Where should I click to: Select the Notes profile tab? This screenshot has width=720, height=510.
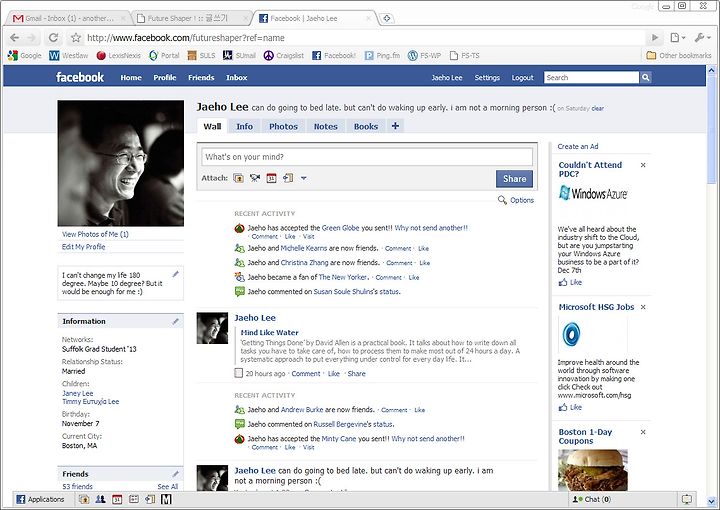point(326,126)
